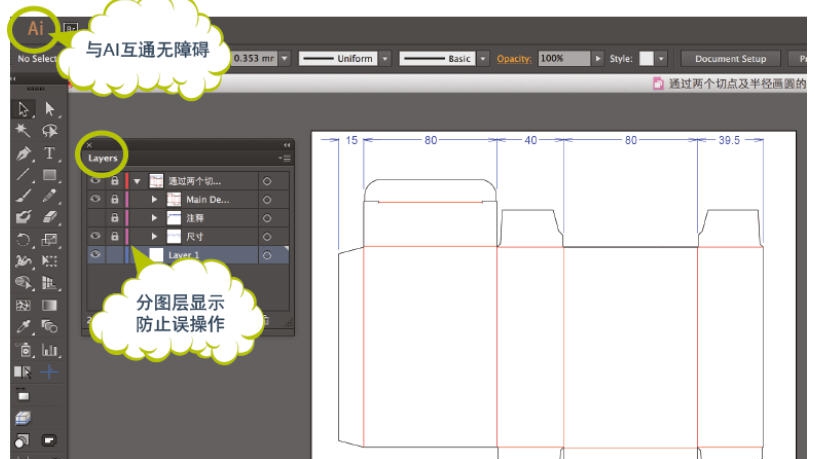This screenshot has height=459, width=815.
Task: Select the Direct Selection tool
Action: [x=49, y=109]
